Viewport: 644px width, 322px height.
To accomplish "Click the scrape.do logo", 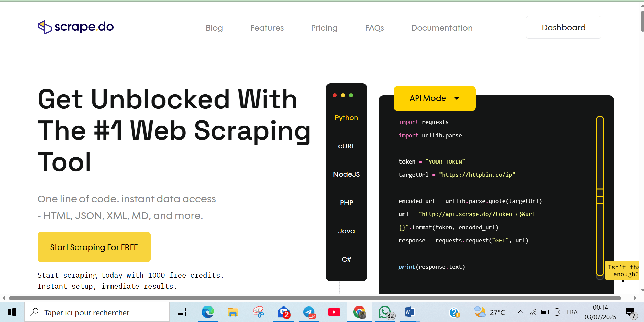I will click(75, 27).
